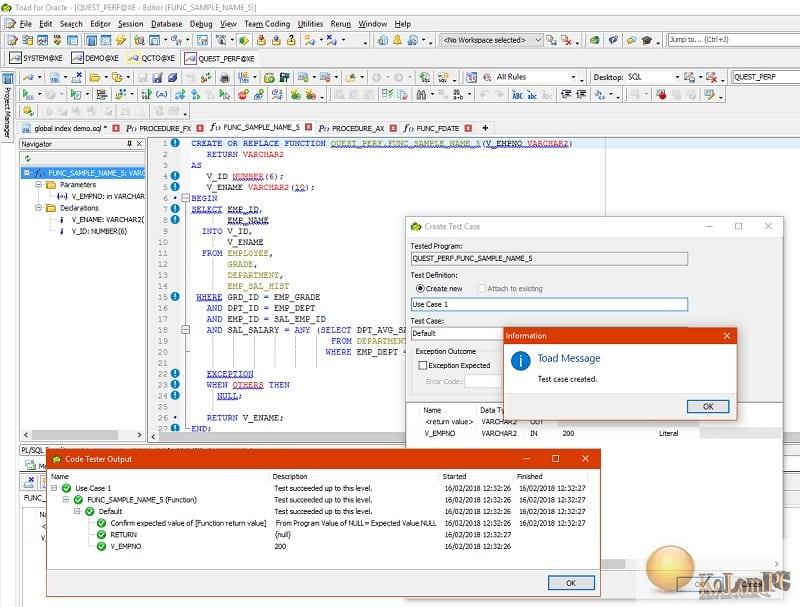Click the yellow speech bubbles icon in top toolbar
This screenshot has height=607, width=800.
click(x=632, y=40)
